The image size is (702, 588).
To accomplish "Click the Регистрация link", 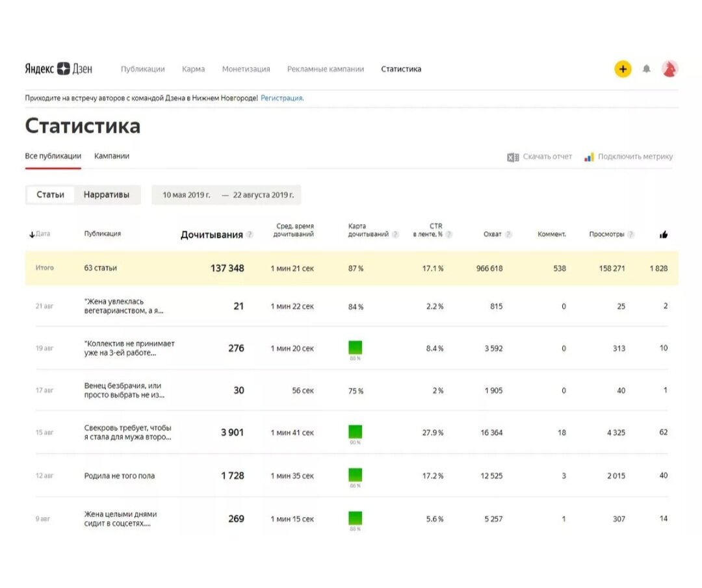I will pyautogui.click(x=281, y=98).
